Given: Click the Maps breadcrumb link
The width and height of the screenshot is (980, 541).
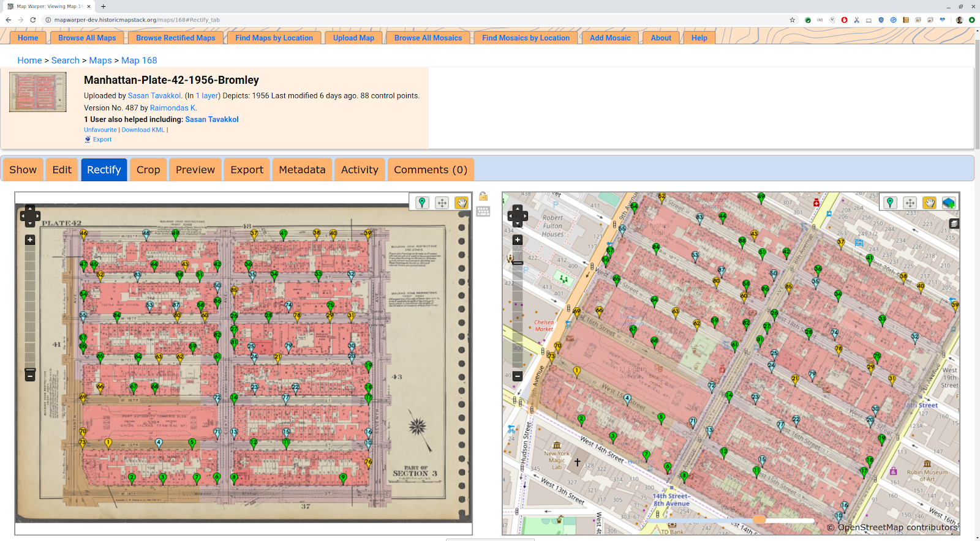Looking at the screenshot, I should [100, 60].
